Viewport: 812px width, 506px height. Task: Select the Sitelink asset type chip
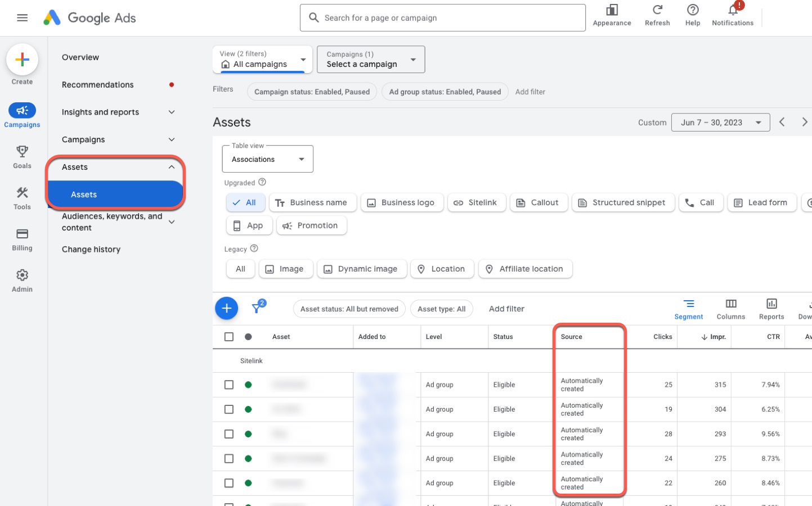(x=477, y=202)
